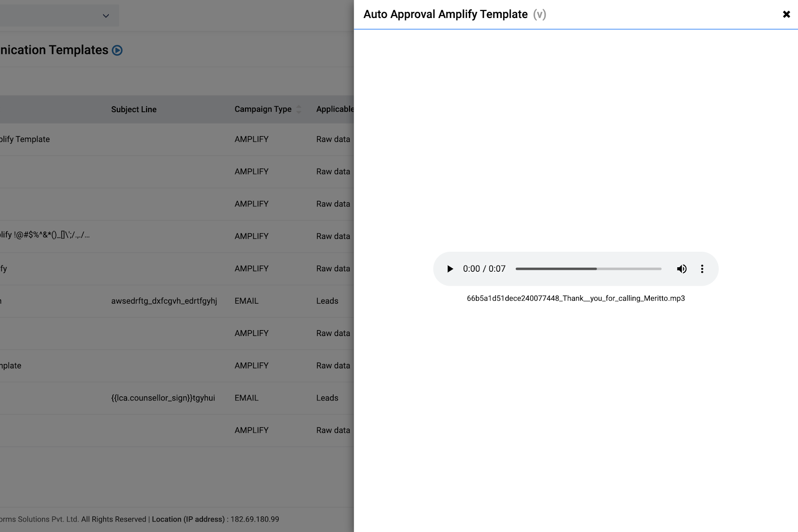
Task: Expand the dropdown chevron at top left
Action: [x=106, y=16]
